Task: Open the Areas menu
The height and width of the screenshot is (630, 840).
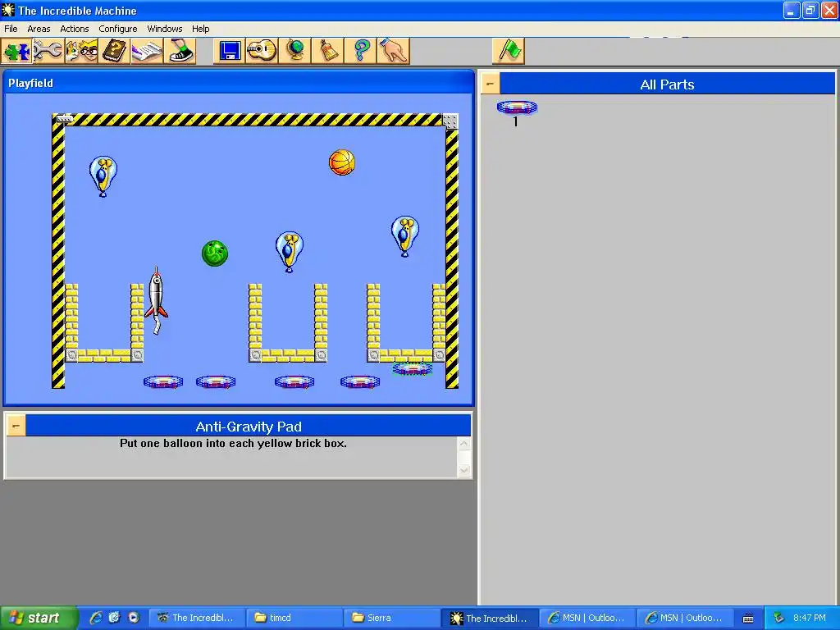Action: 39,29
